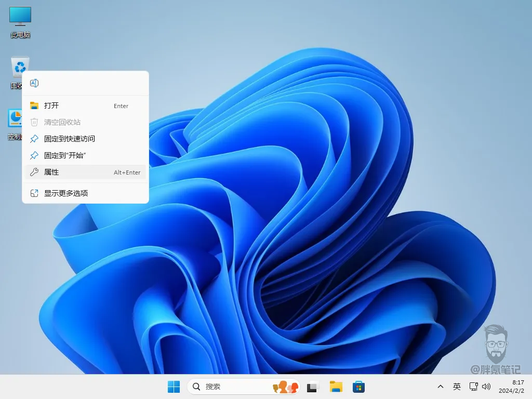Click the search highlight illustration in search box
This screenshot has width=532, height=399.
tap(286, 387)
